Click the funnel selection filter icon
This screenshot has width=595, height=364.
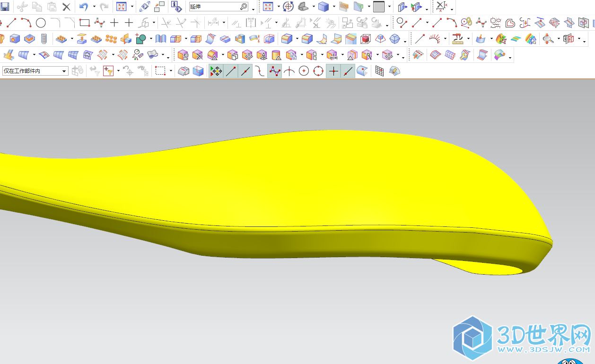(108, 71)
